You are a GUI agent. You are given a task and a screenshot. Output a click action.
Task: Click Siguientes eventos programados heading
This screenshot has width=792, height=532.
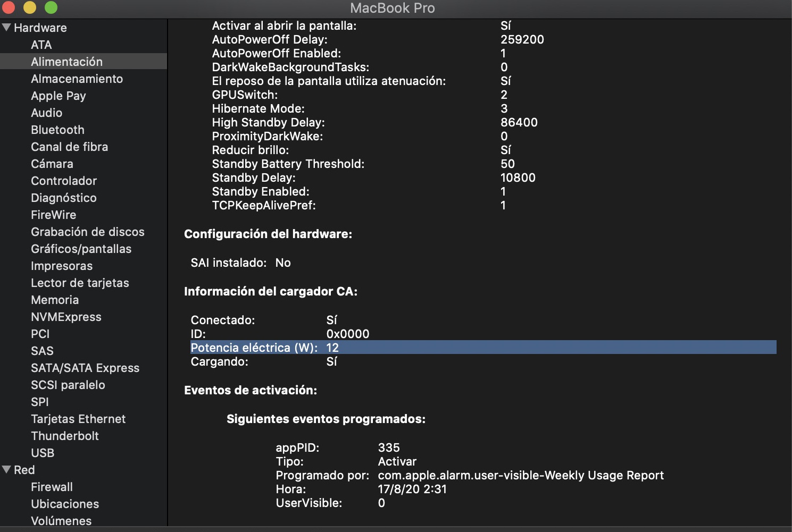tap(326, 419)
